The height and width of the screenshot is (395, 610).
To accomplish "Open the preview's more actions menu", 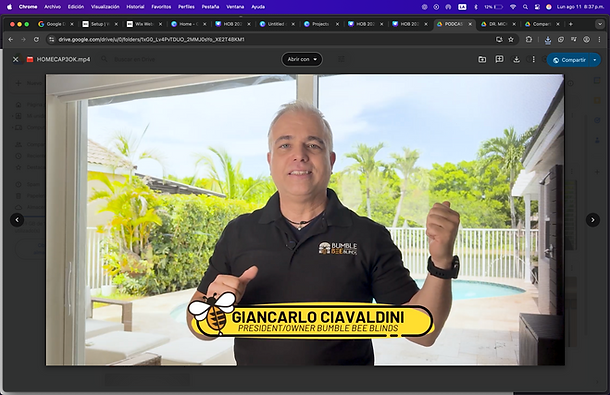I will 533,59.
